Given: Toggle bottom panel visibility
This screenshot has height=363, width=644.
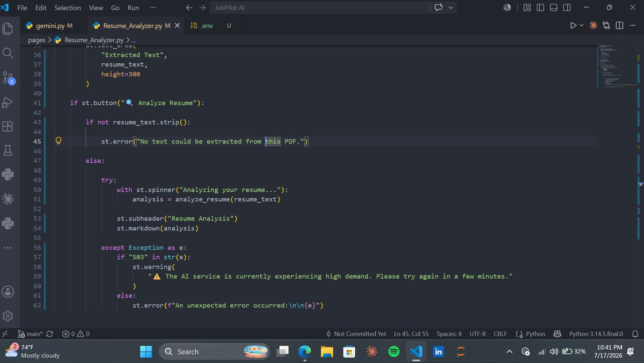Looking at the screenshot, I should (x=553, y=8).
